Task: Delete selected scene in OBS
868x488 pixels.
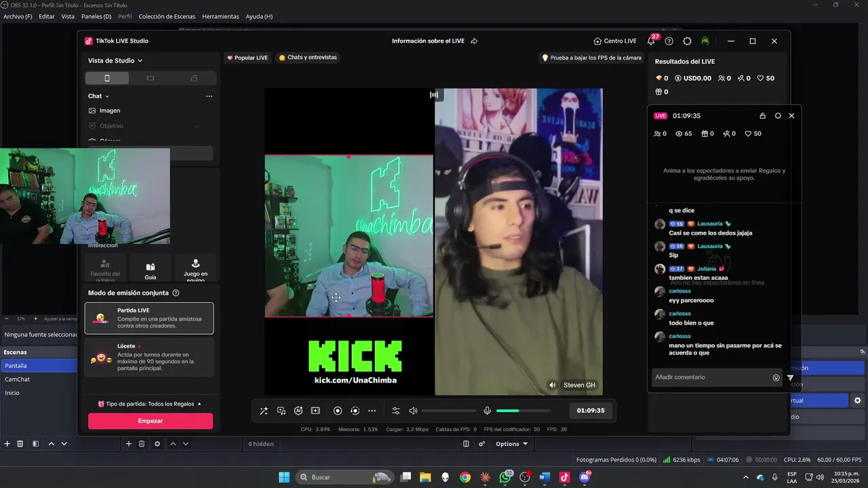Action: tap(20, 444)
